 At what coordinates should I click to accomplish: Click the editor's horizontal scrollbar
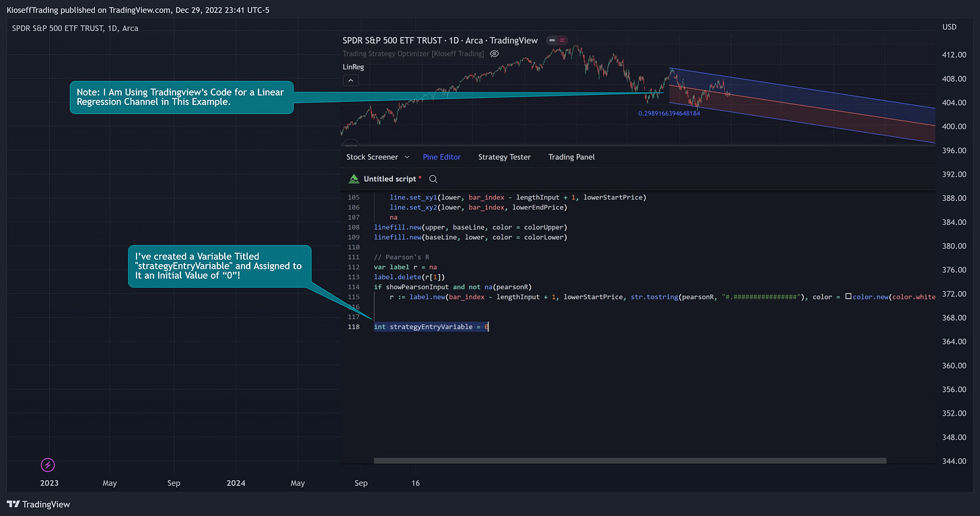click(x=629, y=461)
